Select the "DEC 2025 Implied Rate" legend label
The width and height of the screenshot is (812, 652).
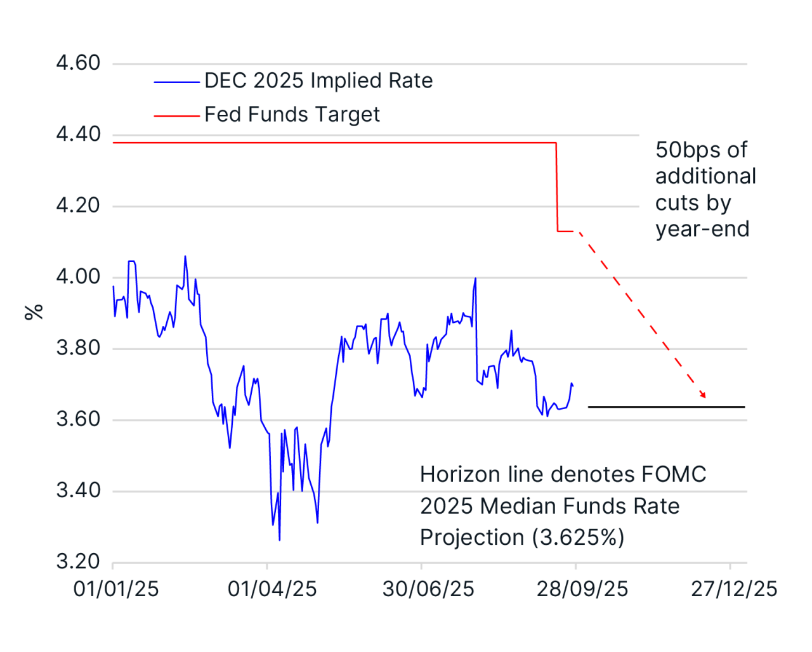[318, 81]
